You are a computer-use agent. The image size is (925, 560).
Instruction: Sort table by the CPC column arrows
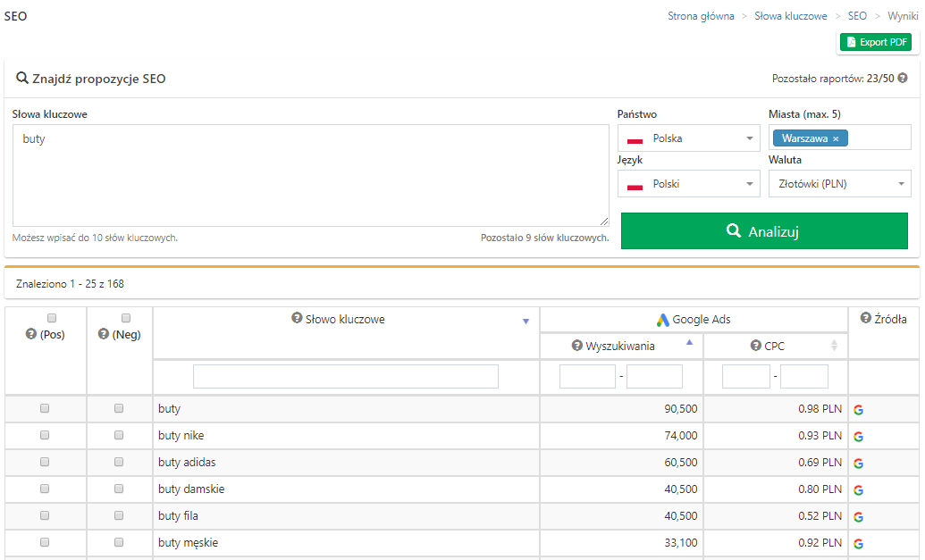pyautogui.click(x=835, y=346)
